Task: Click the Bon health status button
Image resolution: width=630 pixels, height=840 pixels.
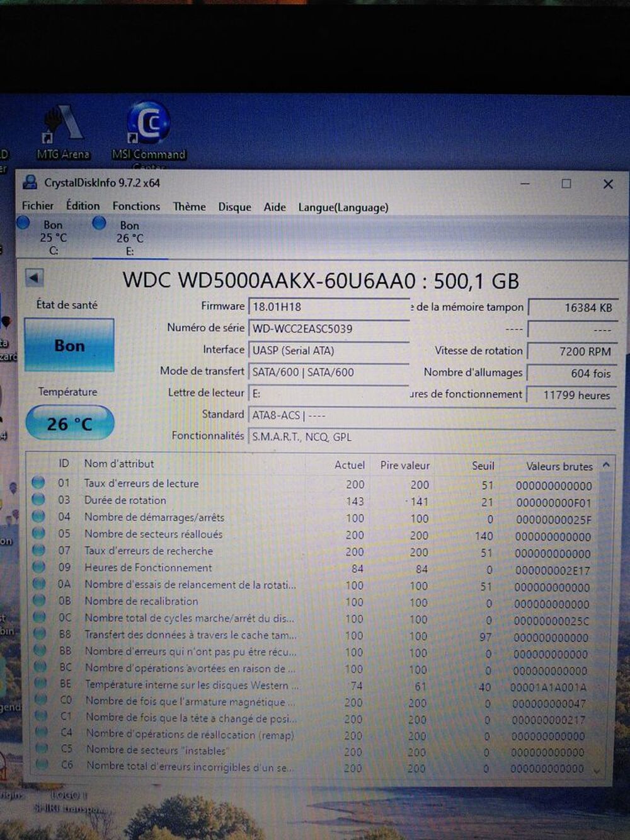Action: point(69,345)
